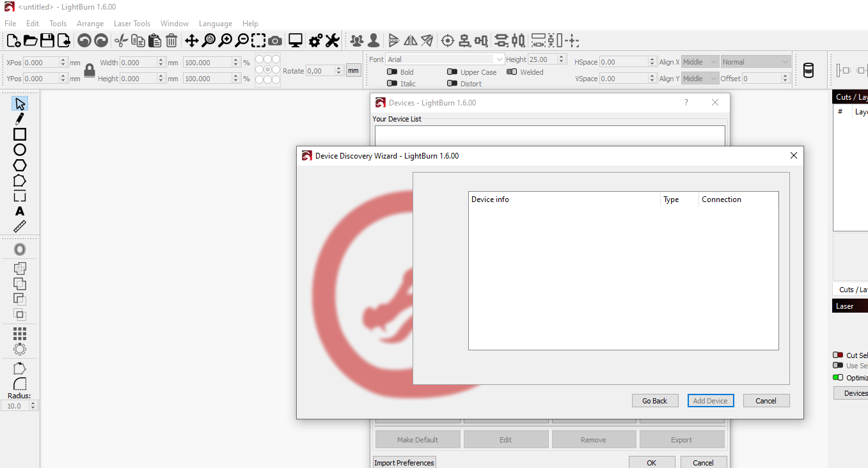Click the Circular Array icon
This screenshot has width=868, height=468.
(20, 349)
